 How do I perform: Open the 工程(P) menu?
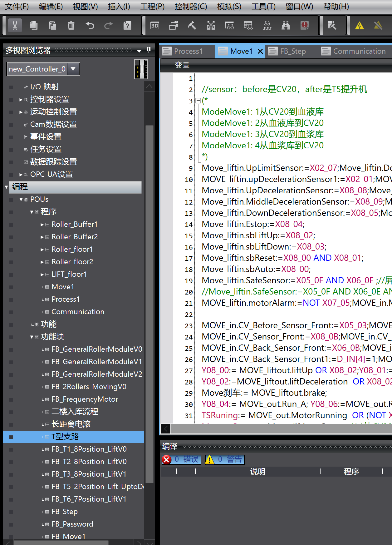coord(152,7)
